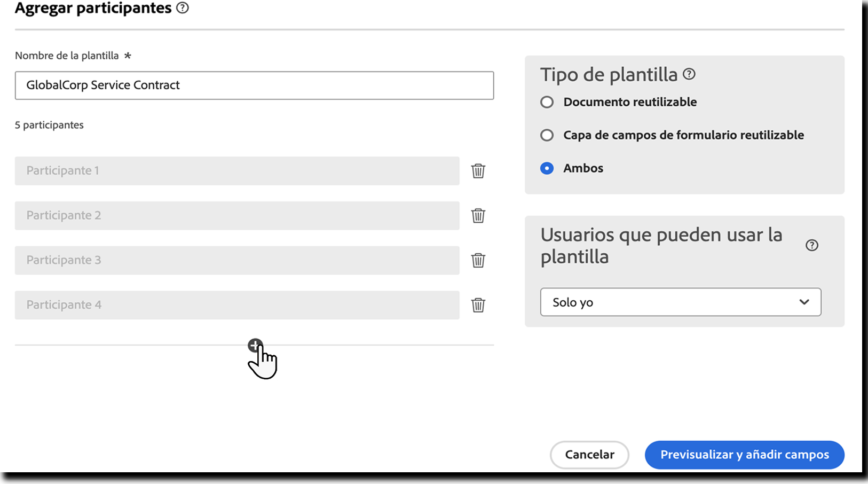Click the Participante 3 field
Viewport: 868px width, 484px height.
click(x=238, y=261)
